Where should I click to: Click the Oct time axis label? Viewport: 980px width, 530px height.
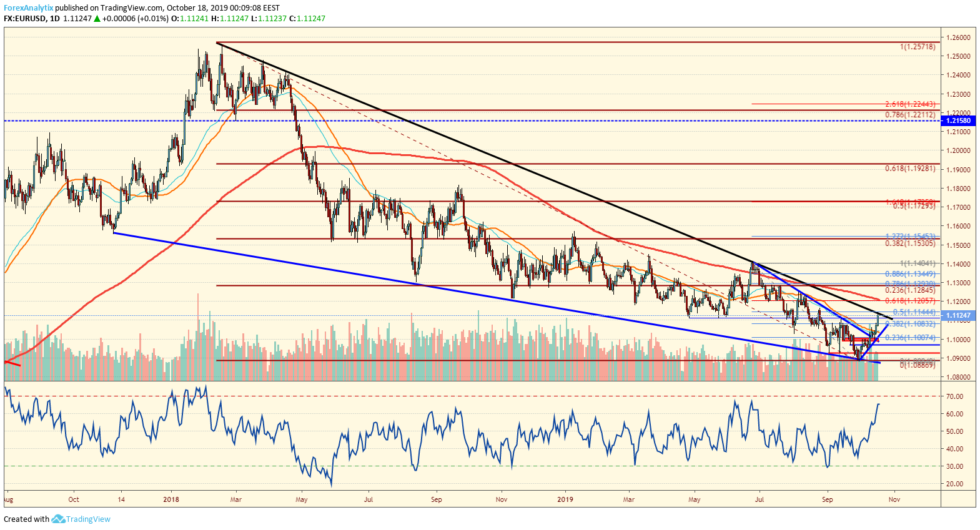tap(74, 499)
